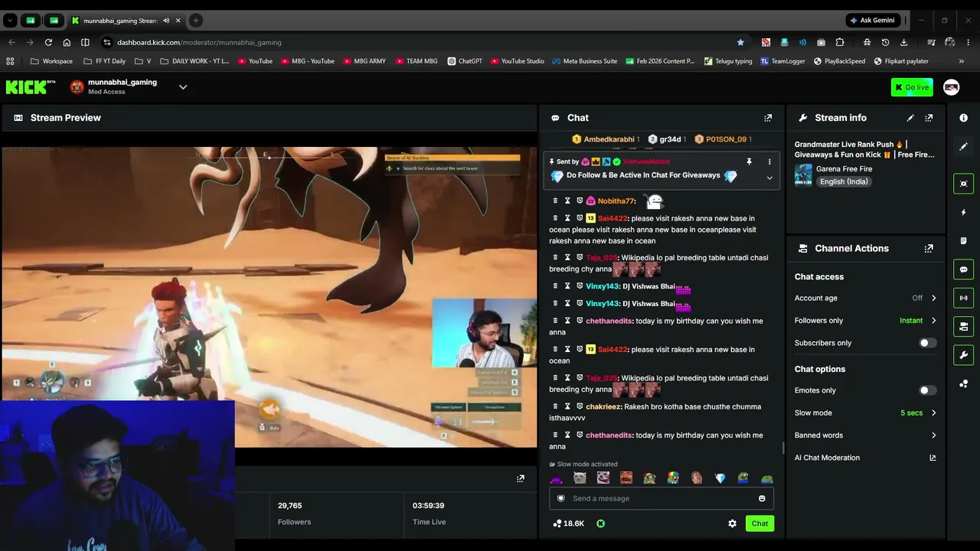This screenshot has height=551, width=980.
Task: Toggle Emotes only chat
Action: tap(927, 390)
